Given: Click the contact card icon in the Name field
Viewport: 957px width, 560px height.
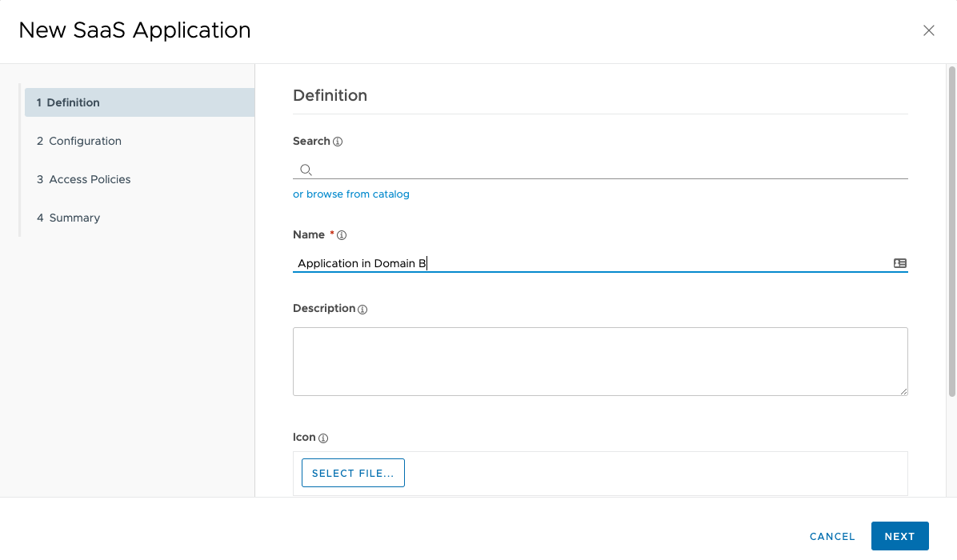Looking at the screenshot, I should 899,263.
